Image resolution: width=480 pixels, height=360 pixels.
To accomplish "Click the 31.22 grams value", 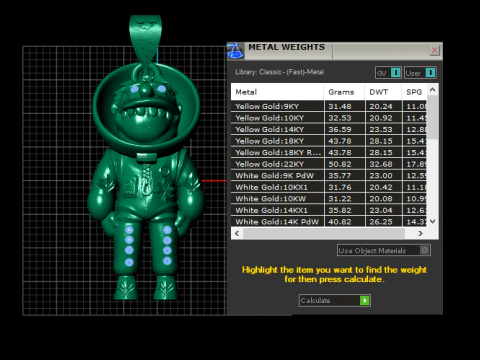I will [340, 199].
